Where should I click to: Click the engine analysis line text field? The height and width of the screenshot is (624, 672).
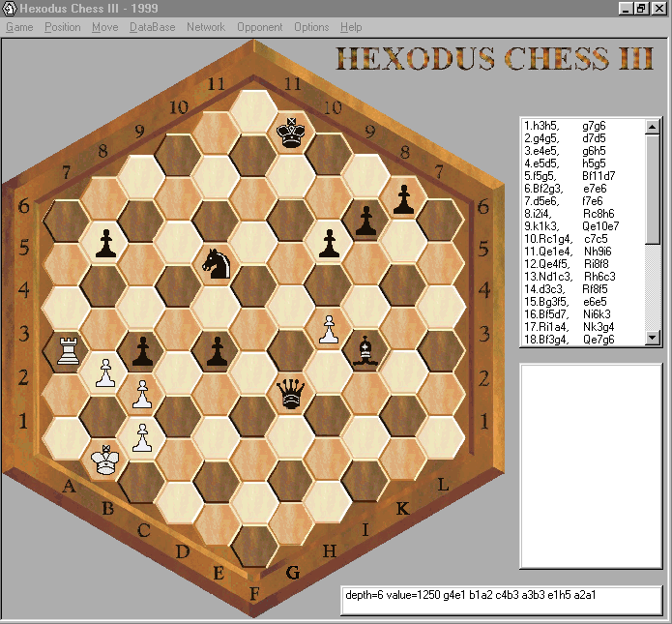click(502, 601)
